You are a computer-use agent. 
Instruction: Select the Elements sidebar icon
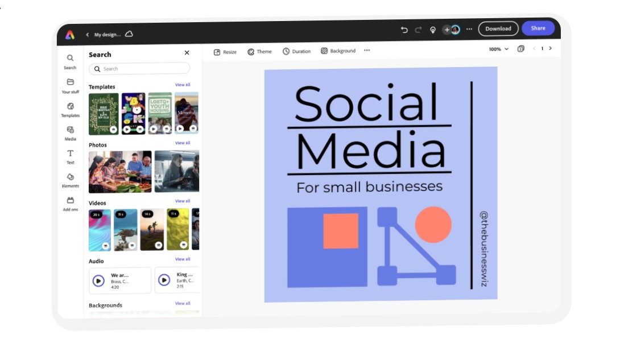tap(70, 178)
